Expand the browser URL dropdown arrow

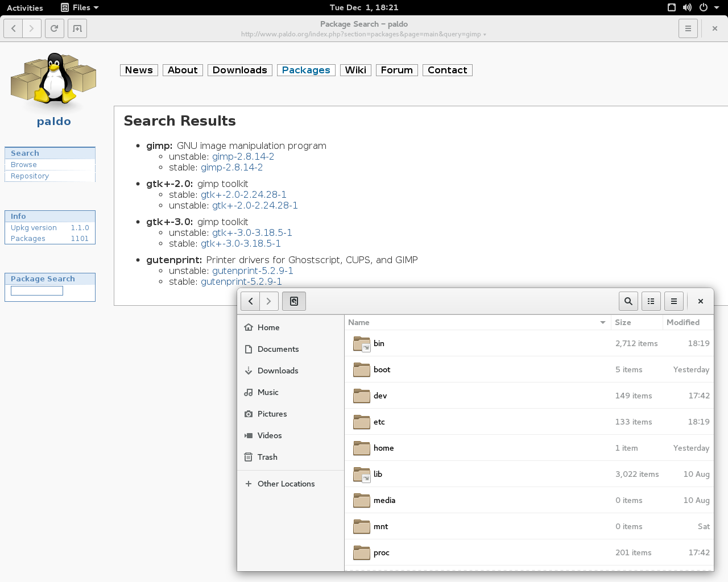[x=485, y=35]
